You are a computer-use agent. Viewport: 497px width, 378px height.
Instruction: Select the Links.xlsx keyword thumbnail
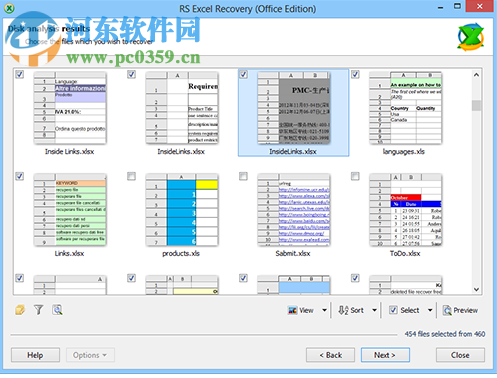tap(70, 210)
